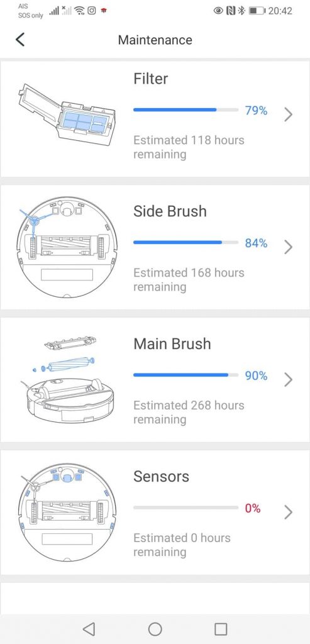This screenshot has width=310, height=644.
Task: Tap the Side Brush robot diagram
Action: 67,248
